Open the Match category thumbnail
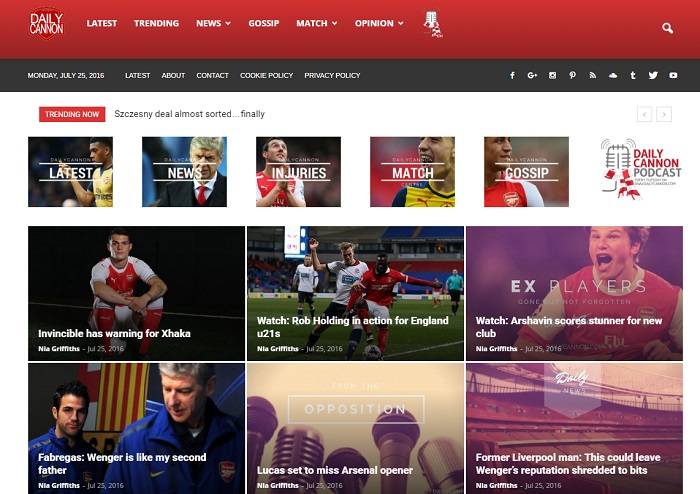The width and height of the screenshot is (700, 494). (412, 172)
